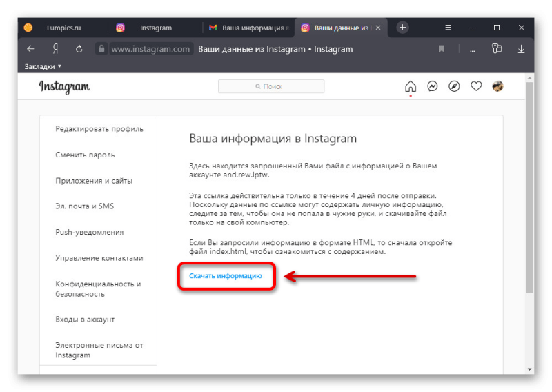Click the scrollbar down arrow

(529, 369)
